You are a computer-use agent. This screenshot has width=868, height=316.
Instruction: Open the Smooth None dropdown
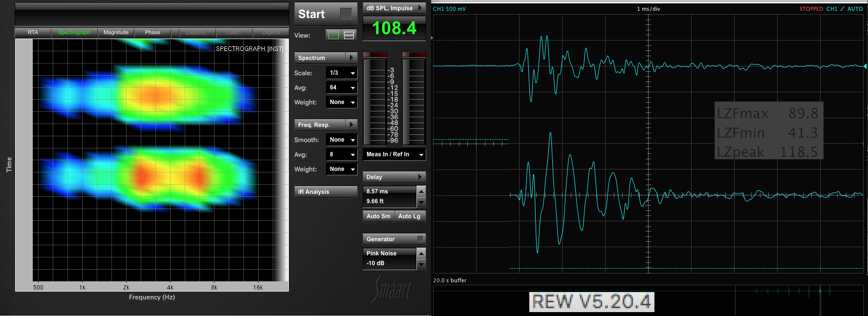tap(342, 140)
